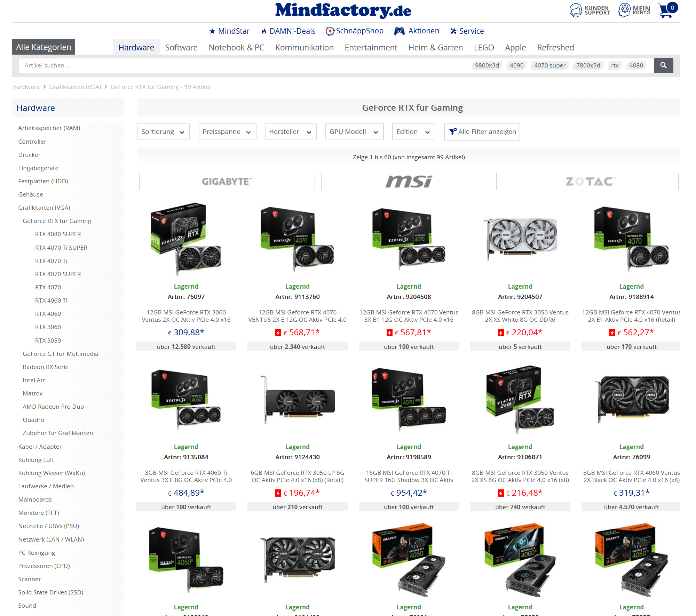Click the Service tools icon link
Viewport: 696px width, 616px height.
(x=453, y=31)
